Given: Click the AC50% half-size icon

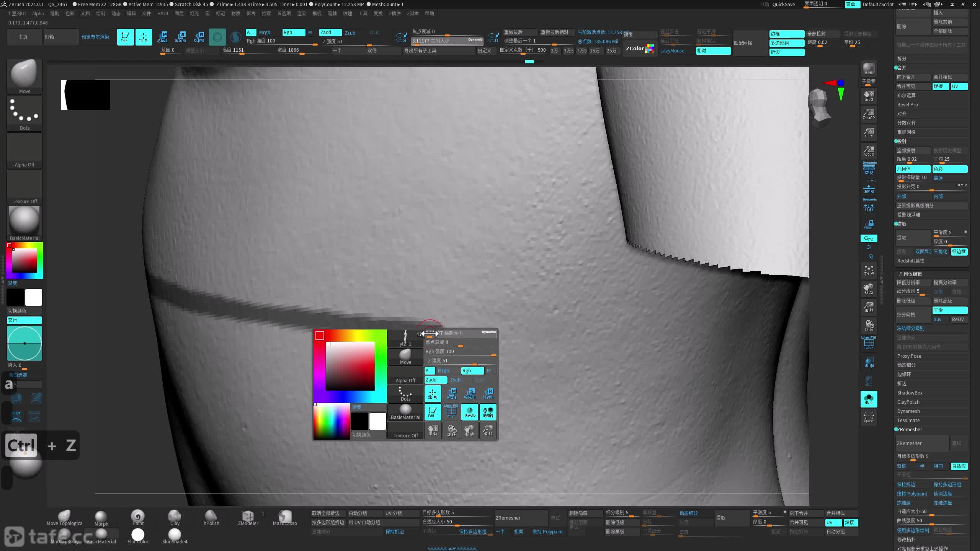Looking at the screenshot, I should tap(869, 151).
